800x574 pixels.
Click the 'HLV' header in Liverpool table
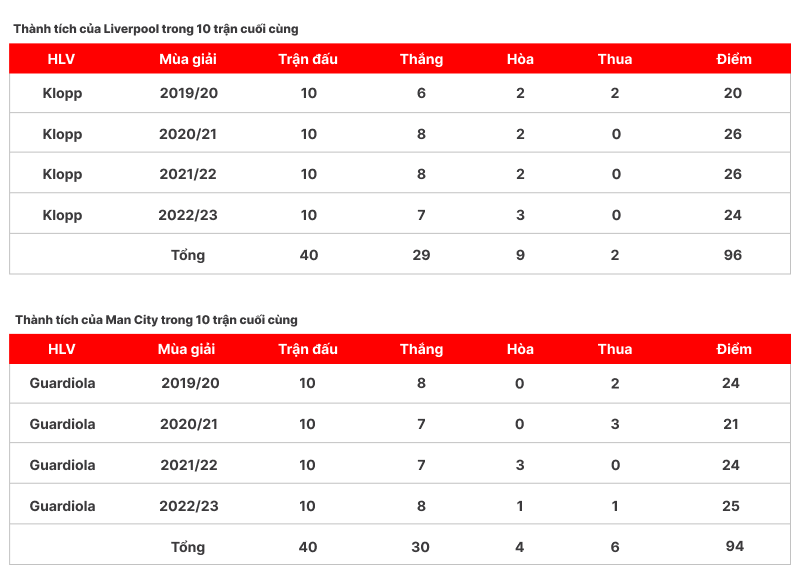(62, 59)
